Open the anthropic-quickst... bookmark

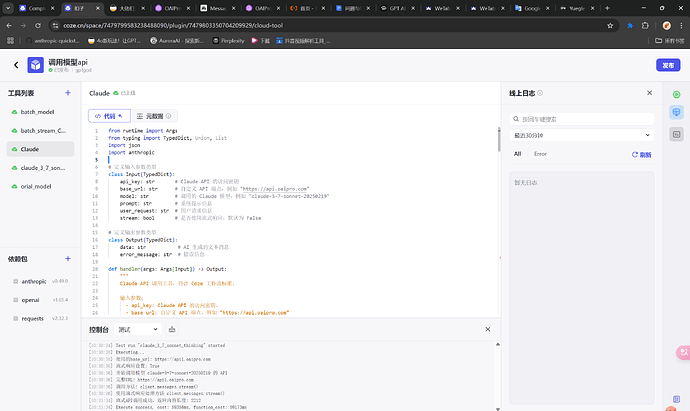53,40
